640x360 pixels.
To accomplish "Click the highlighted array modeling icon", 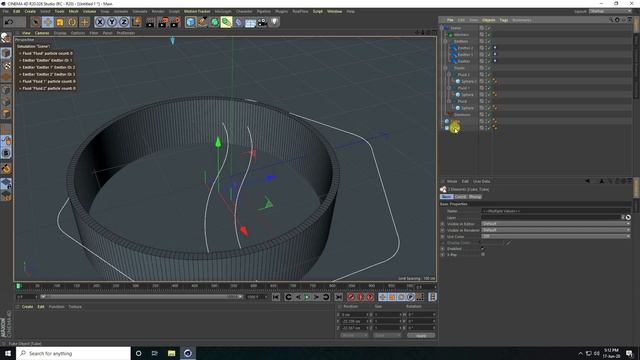I will coord(226,22).
